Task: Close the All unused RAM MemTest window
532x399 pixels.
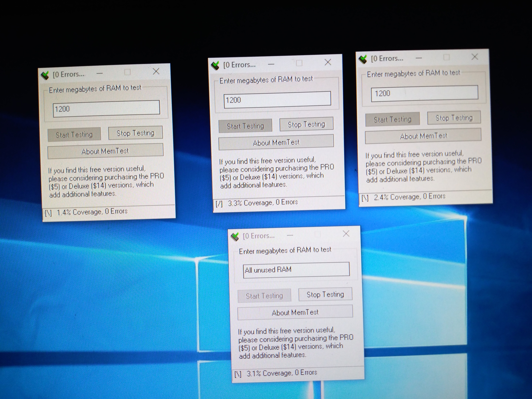Action: [x=346, y=234]
